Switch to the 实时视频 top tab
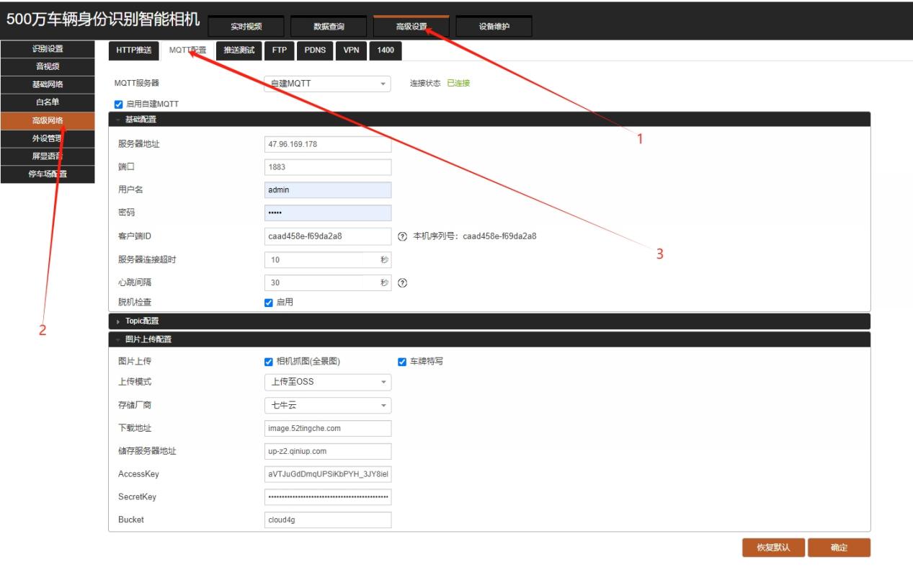The width and height of the screenshot is (913, 588). pos(246,27)
